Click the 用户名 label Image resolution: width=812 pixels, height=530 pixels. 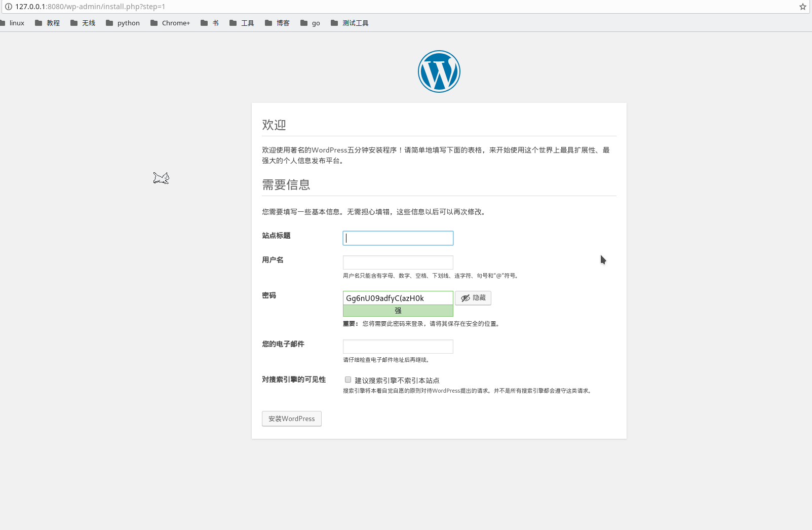(273, 260)
